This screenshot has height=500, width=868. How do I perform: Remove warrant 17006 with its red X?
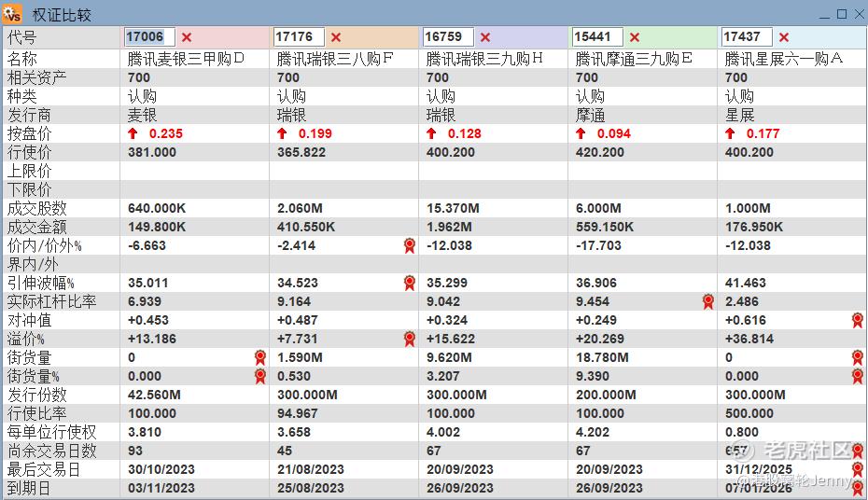pyautogui.click(x=187, y=37)
